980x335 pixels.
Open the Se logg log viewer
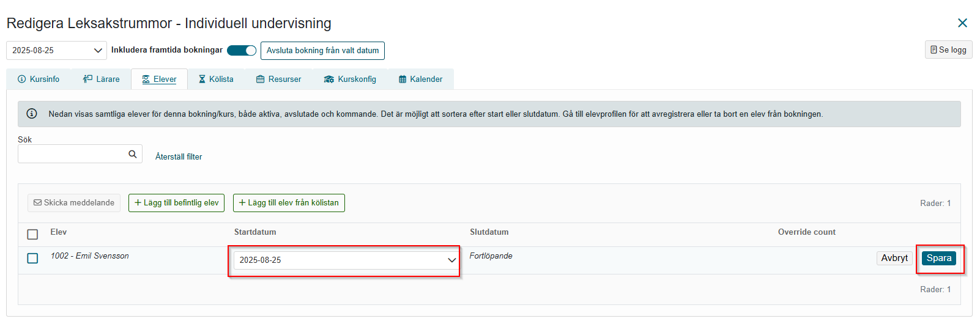point(948,50)
